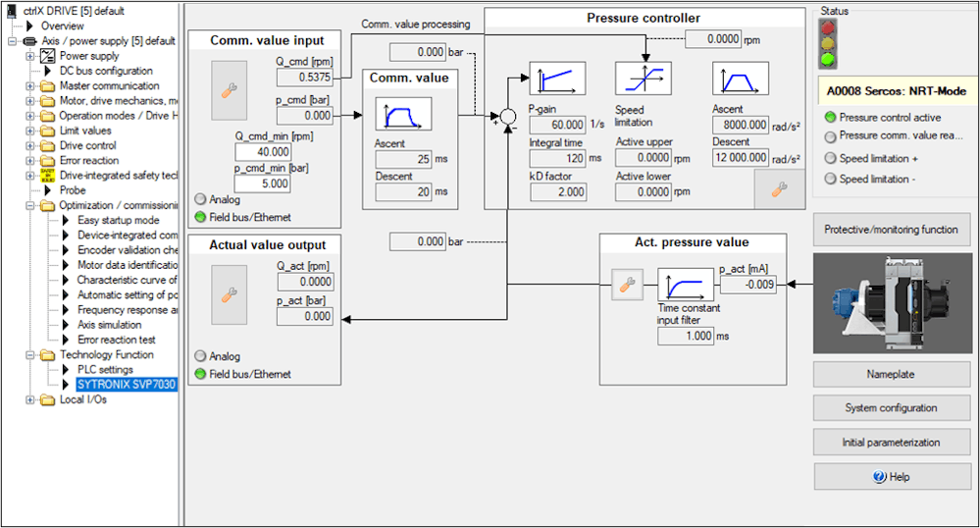The width and height of the screenshot is (980, 528).
Task: Select Analog radio in Comm. value input
Action: pyautogui.click(x=201, y=199)
